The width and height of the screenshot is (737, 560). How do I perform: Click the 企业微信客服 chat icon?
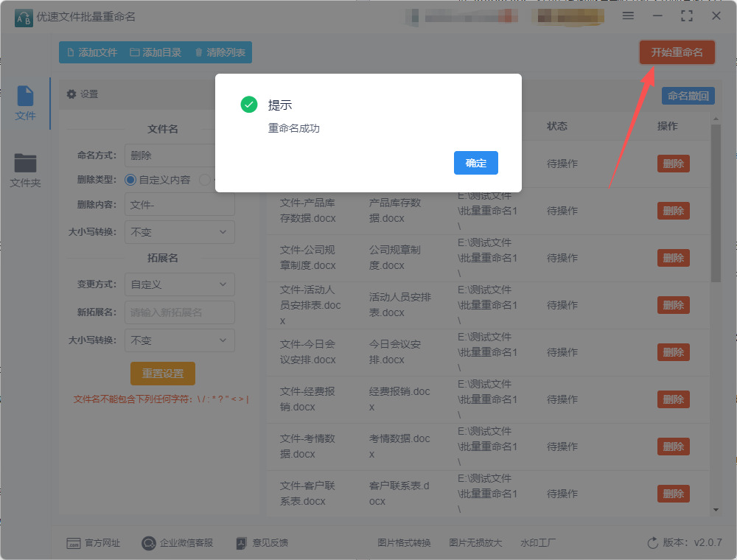coord(149,544)
